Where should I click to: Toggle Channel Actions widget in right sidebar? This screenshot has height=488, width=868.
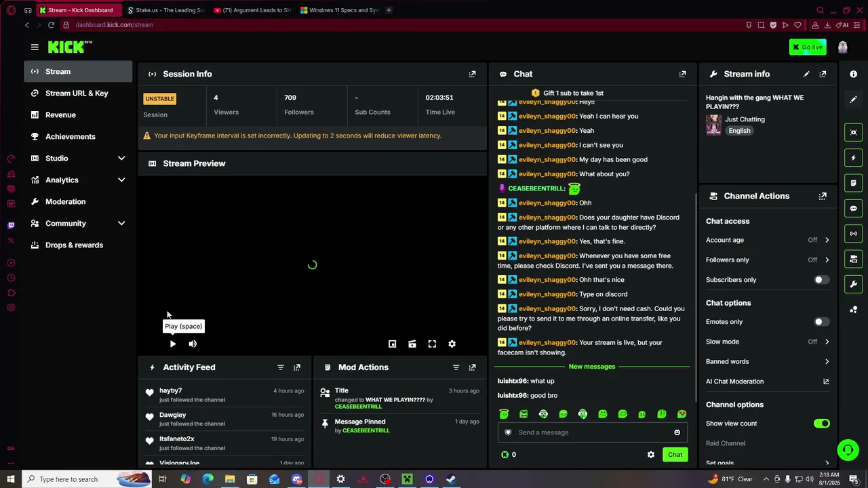pos(854,259)
